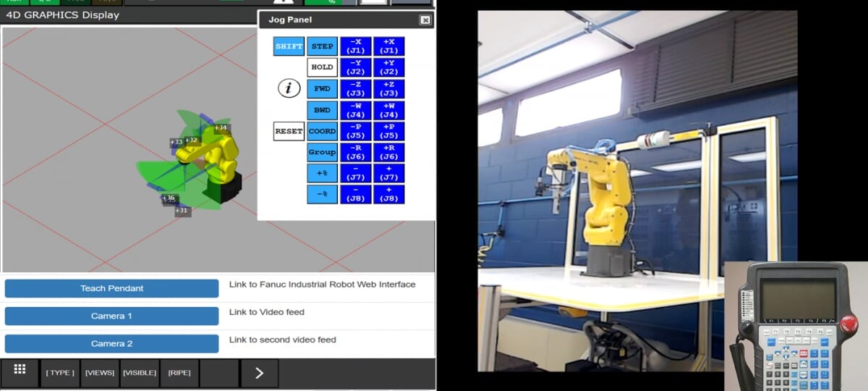Click the info icon in Jog Panel
The height and width of the screenshot is (391, 868).
289,88
